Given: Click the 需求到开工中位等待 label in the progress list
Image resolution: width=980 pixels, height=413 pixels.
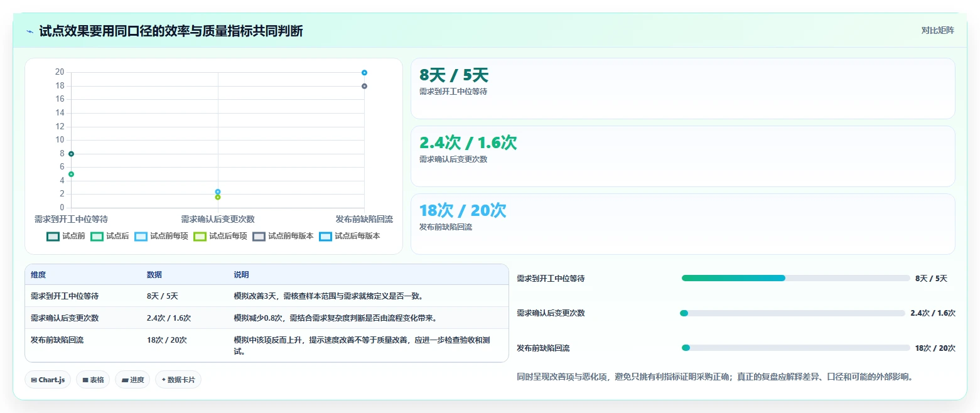Looking at the screenshot, I should tap(551, 279).
